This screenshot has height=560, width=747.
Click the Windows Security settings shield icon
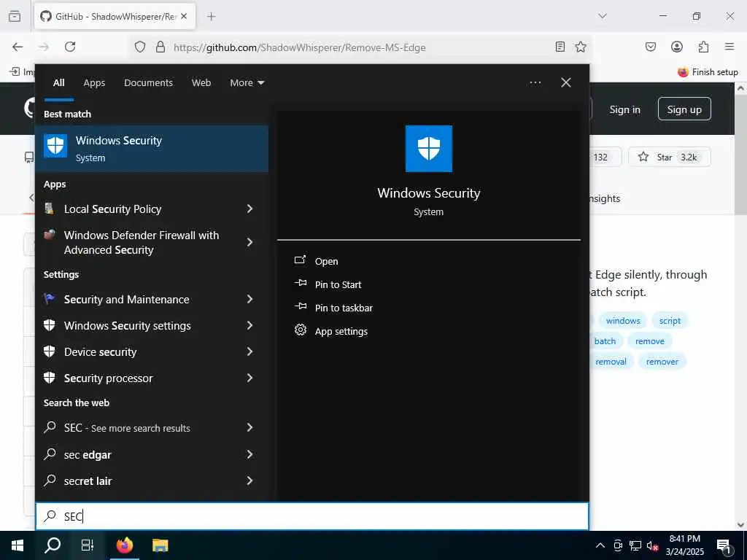[x=49, y=325]
